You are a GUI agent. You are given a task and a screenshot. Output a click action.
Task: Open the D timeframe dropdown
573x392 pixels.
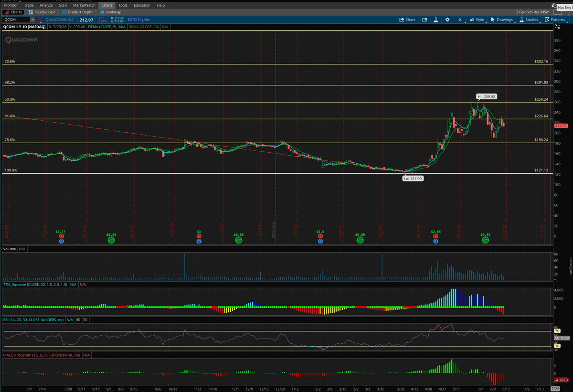coord(460,20)
